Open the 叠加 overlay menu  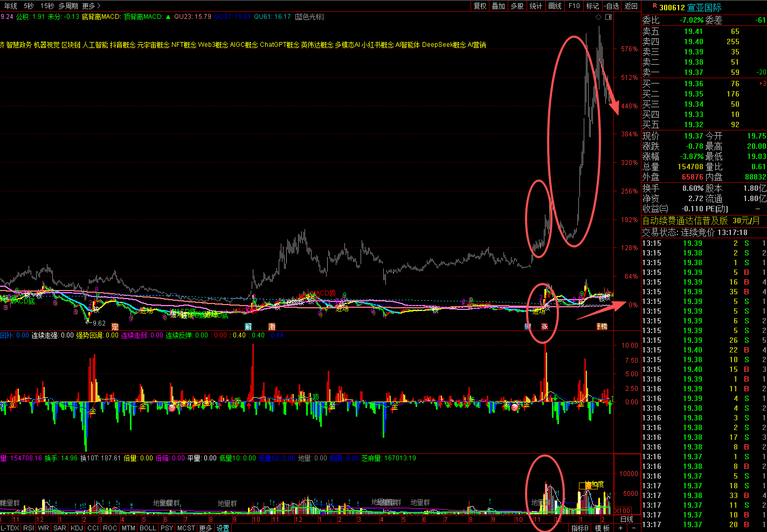(x=499, y=6)
